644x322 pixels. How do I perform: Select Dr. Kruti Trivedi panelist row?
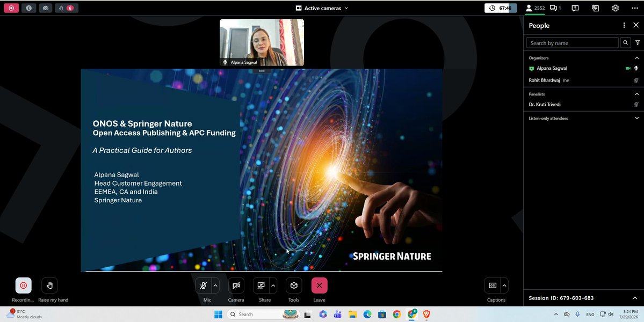[x=584, y=105]
